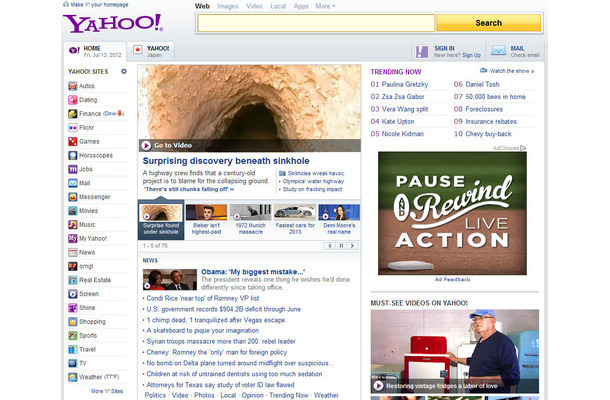Go to next carousel stories arrow
This screenshot has height=400, width=610.
352,246
